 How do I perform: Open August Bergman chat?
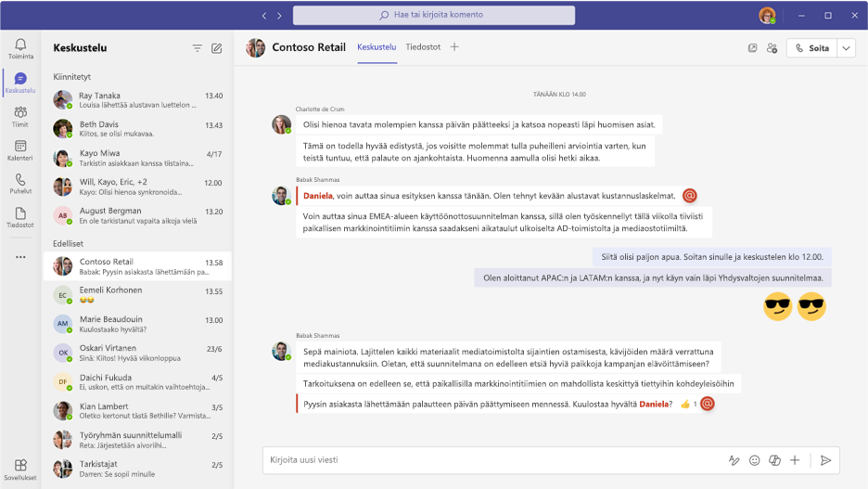pos(137,215)
